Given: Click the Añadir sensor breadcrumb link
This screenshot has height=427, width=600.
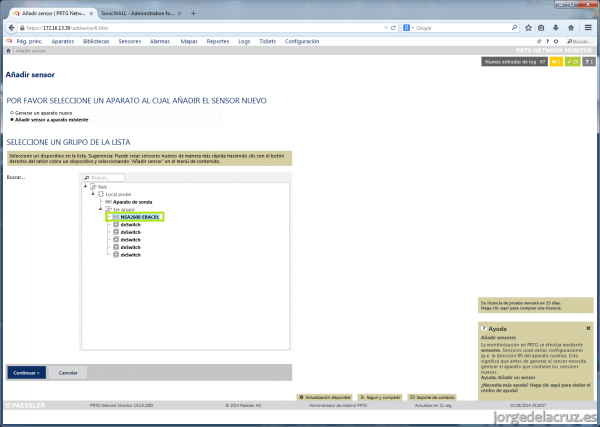Looking at the screenshot, I should [x=31, y=51].
